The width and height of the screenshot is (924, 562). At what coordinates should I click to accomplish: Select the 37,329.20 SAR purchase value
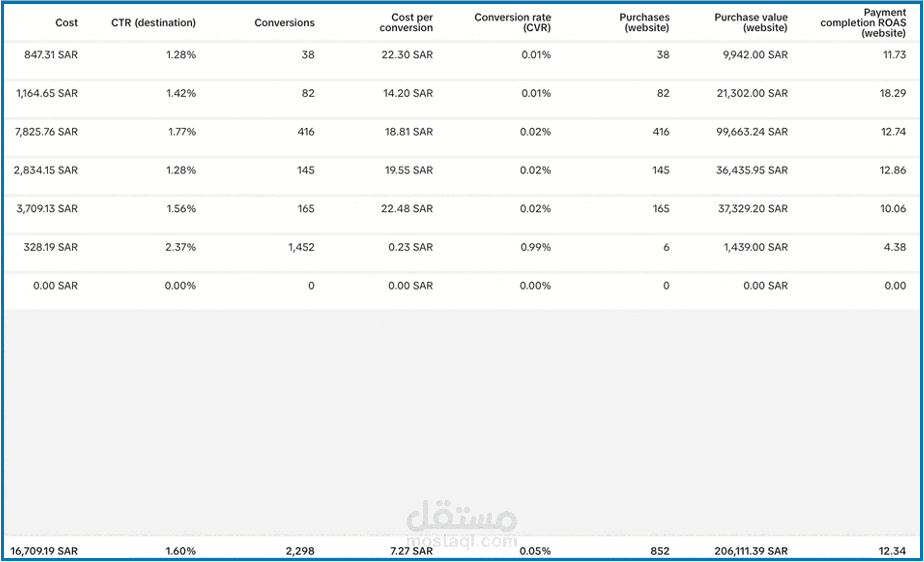753,209
